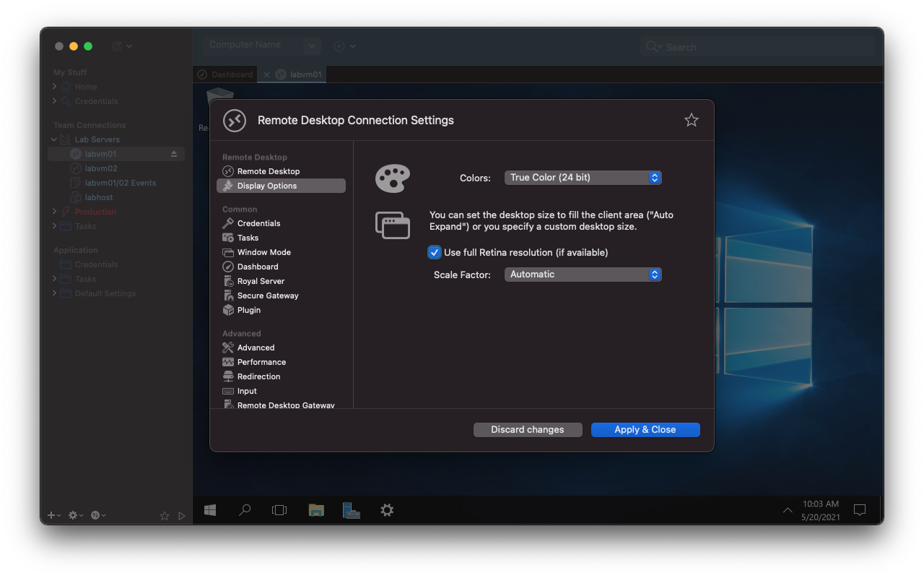Open the Secure Gateway settings section
The image size is (924, 578).
(x=269, y=296)
